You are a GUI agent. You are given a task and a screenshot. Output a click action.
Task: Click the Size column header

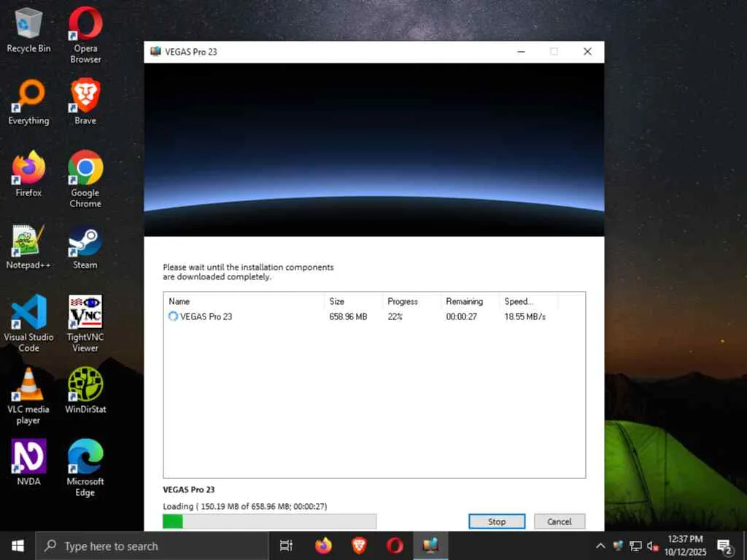pyautogui.click(x=354, y=301)
